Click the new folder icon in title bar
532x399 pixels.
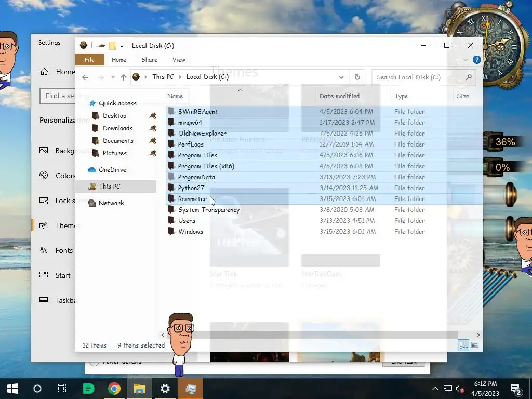point(112,46)
